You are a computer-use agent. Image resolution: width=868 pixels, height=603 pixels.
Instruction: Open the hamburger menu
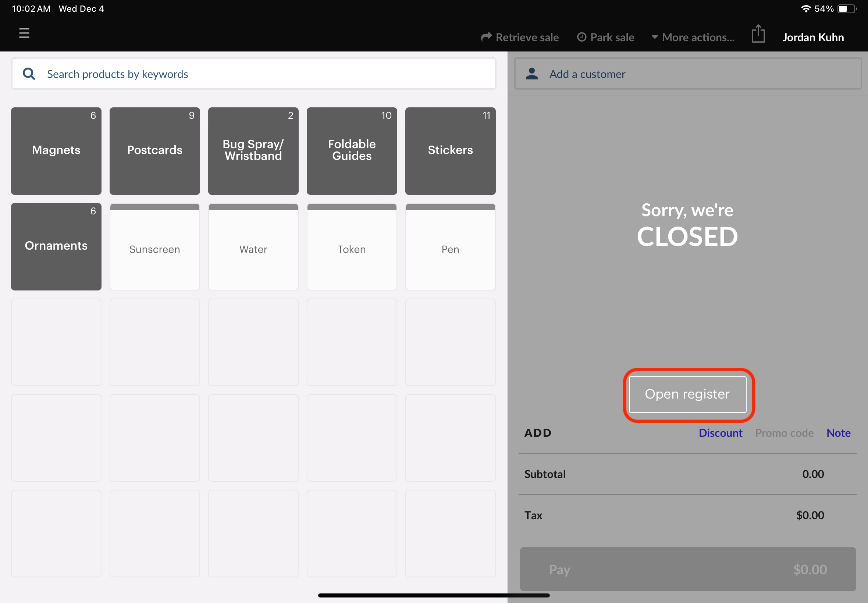pos(24,33)
